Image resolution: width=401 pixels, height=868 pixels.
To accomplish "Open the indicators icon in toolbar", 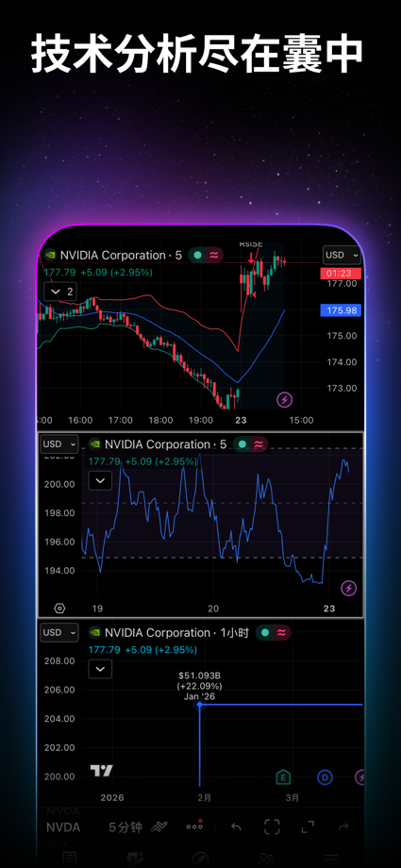I will click(159, 827).
